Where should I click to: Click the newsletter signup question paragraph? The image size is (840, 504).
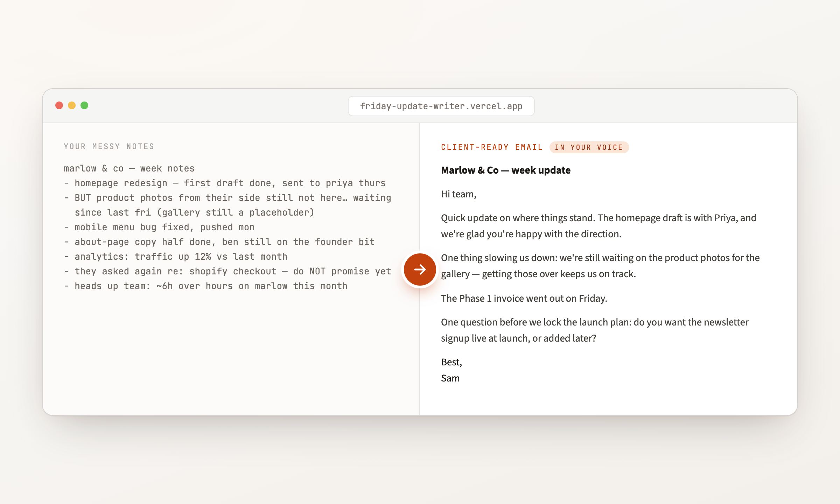coord(595,330)
